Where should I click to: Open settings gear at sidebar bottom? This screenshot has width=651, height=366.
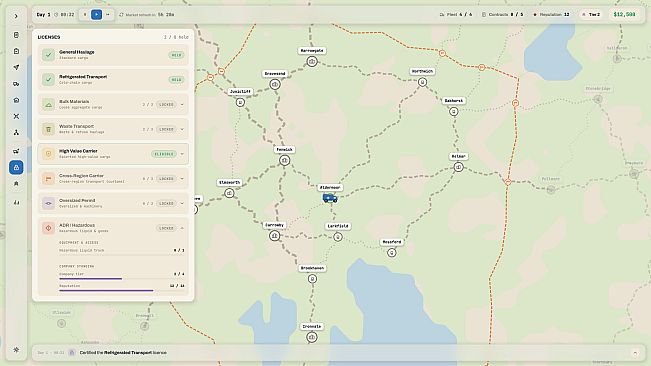pos(16,350)
